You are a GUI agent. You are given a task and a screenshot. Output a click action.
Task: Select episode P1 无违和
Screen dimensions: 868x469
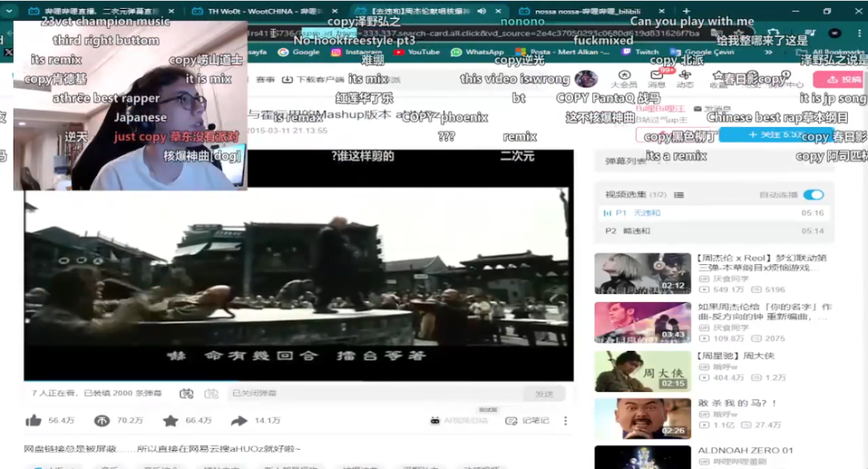(x=714, y=213)
